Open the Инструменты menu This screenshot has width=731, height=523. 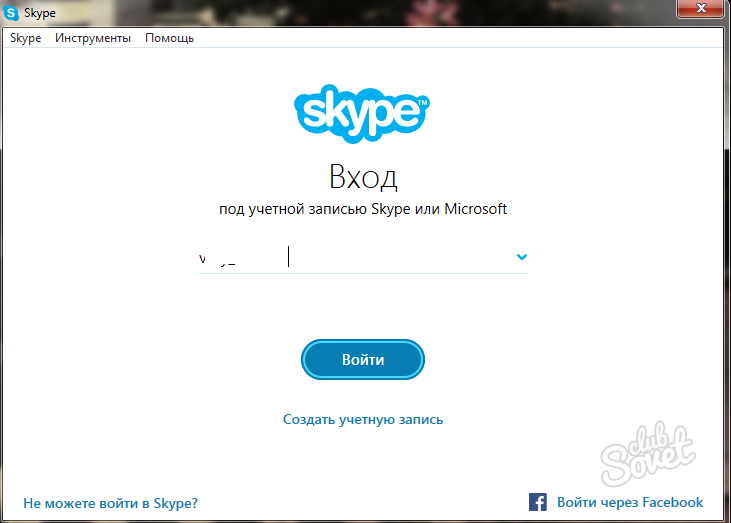coord(93,38)
